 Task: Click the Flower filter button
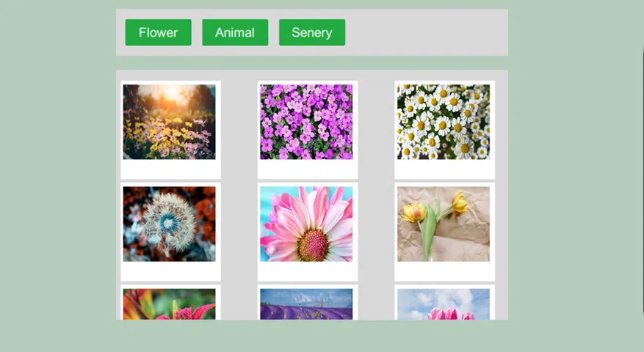coord(158,32)
